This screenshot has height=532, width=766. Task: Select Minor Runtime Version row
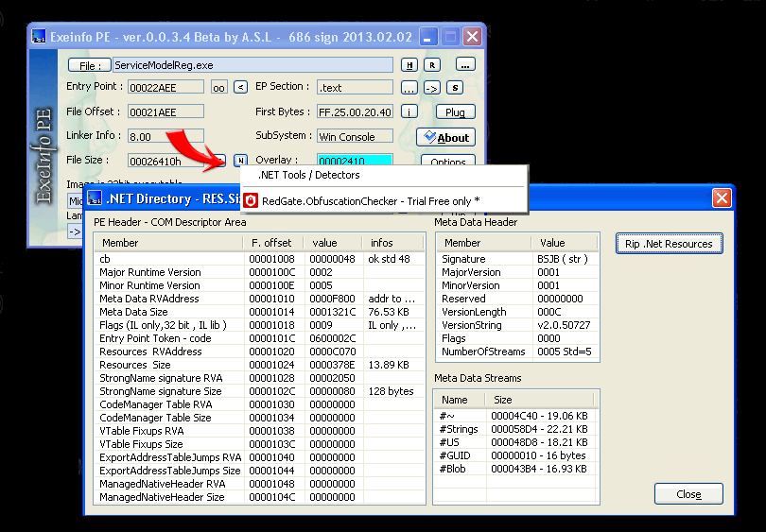click(259, 285)
